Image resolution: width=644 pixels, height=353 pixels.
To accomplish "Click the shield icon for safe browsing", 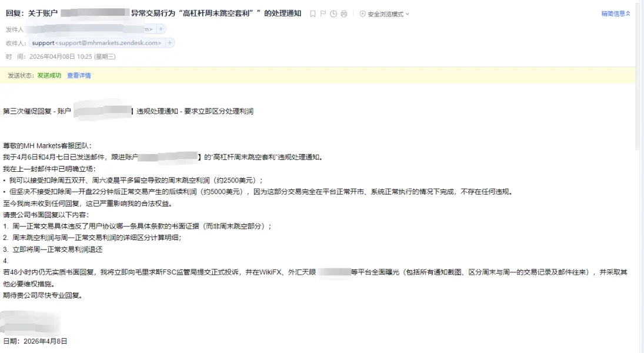I will pyautogui.click(x=363, y=14).
